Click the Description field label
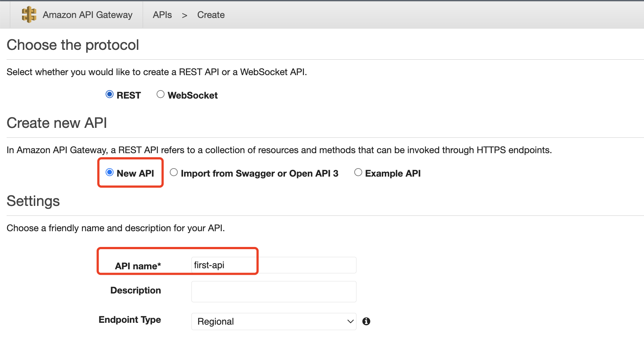The width and height of the screenshot is (644, 362). [x=136, y=290]
